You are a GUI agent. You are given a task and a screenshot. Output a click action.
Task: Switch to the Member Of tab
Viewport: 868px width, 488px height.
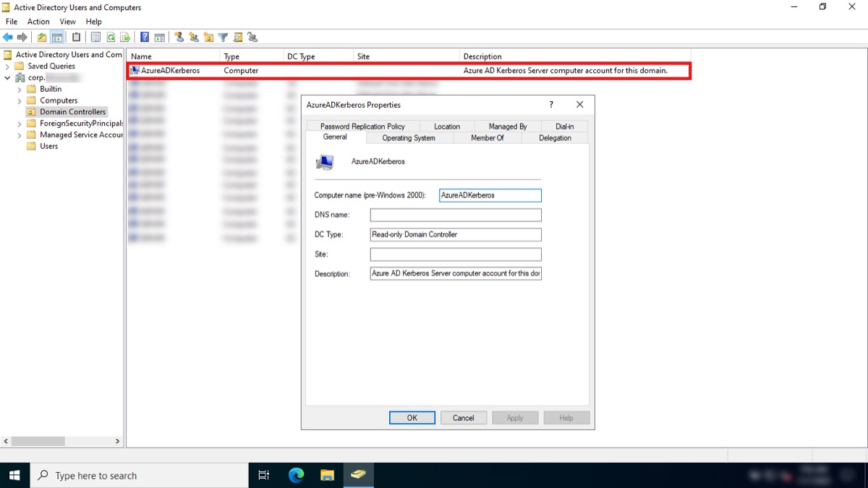click(487, 137)
